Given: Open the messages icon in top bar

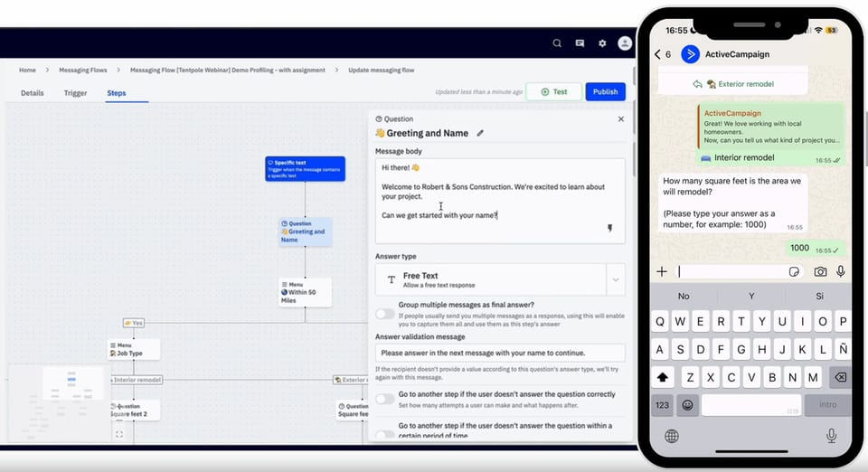Looking at the screenshot, I should (x=580, y=43).
